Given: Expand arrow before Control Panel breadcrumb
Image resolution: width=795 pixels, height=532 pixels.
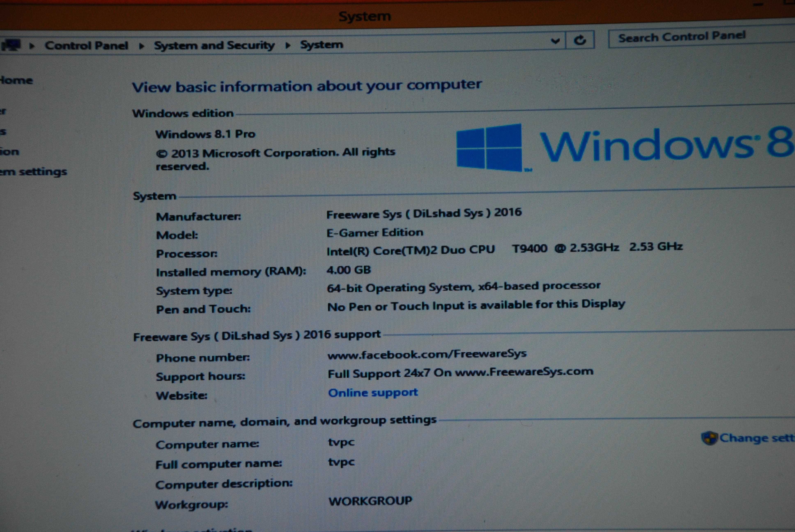Looking at the screenshot, I should click(x=32, y=46).
